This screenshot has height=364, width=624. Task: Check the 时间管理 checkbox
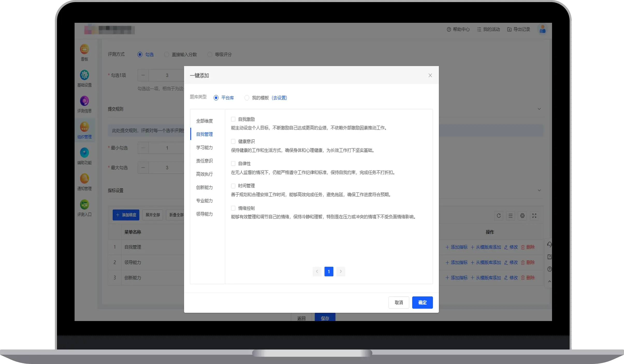[233, 186]
